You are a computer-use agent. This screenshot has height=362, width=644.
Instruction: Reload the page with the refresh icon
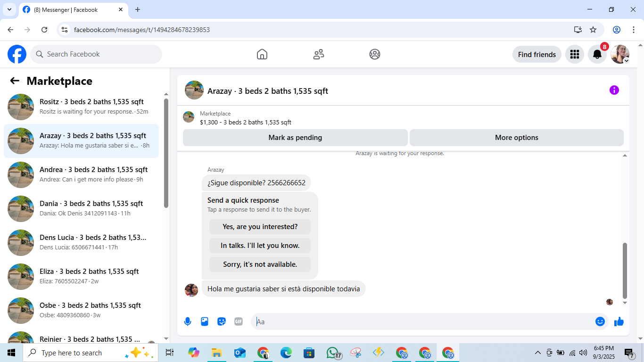point(44,30)
